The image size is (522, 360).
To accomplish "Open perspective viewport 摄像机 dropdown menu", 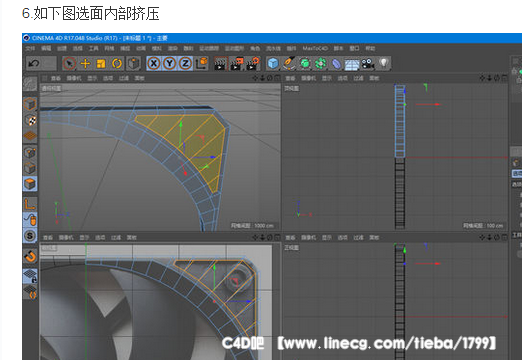I will click(74, 78).
